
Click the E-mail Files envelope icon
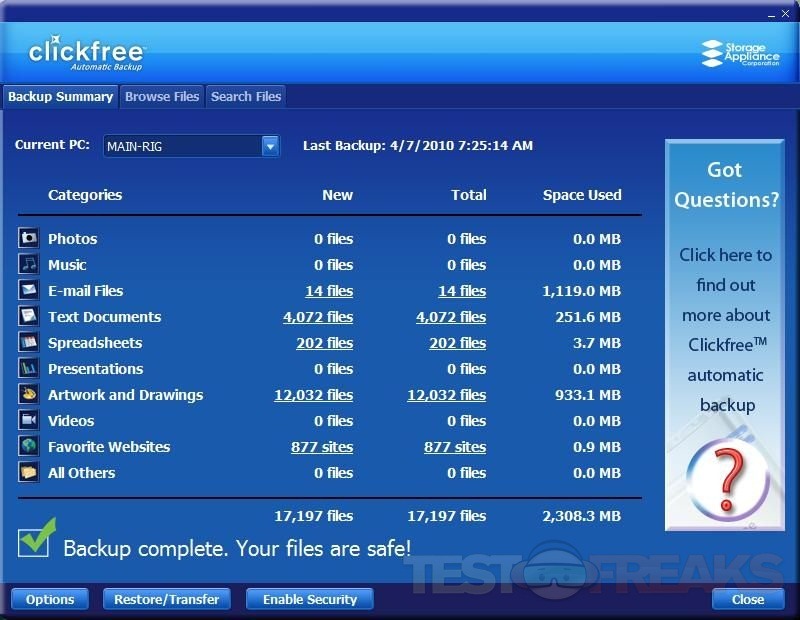[x=28, y=290]
